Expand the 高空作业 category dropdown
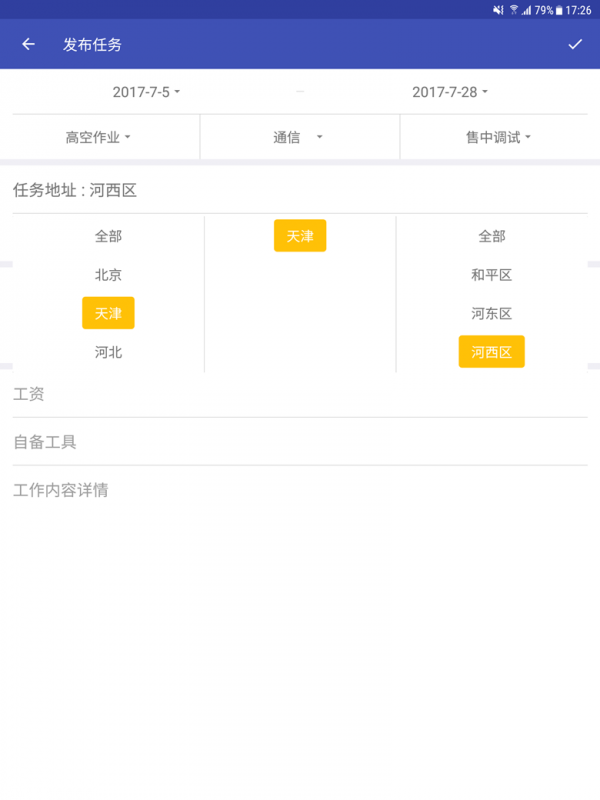The width and height of the screenshot is (600, 800). 99,138
